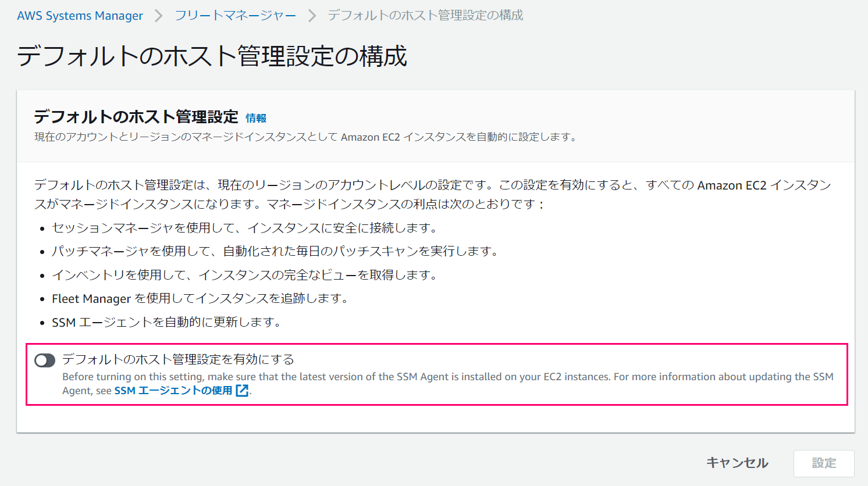The height and width of the screenshot is (486, 868).
Task: Click the SSM エージェントを自動的に更新 bullet item
Action: click(x=166, y=322)
